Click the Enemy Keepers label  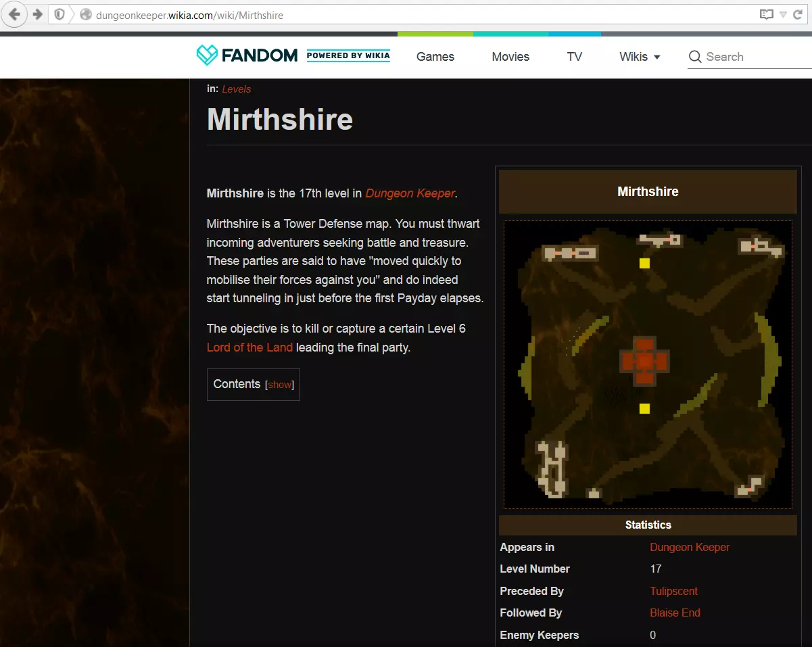pyautogui.click(x=540, y=635)
